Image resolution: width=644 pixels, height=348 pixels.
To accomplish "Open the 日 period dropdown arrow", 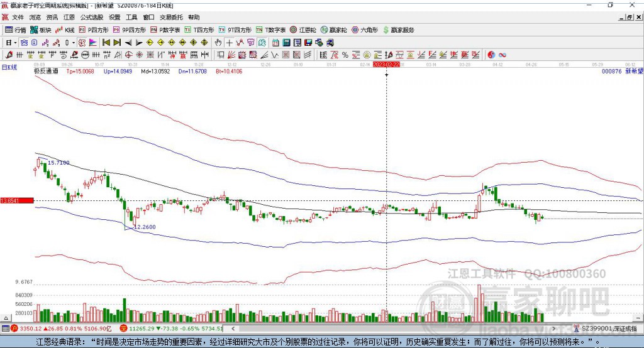I will 15,42.
